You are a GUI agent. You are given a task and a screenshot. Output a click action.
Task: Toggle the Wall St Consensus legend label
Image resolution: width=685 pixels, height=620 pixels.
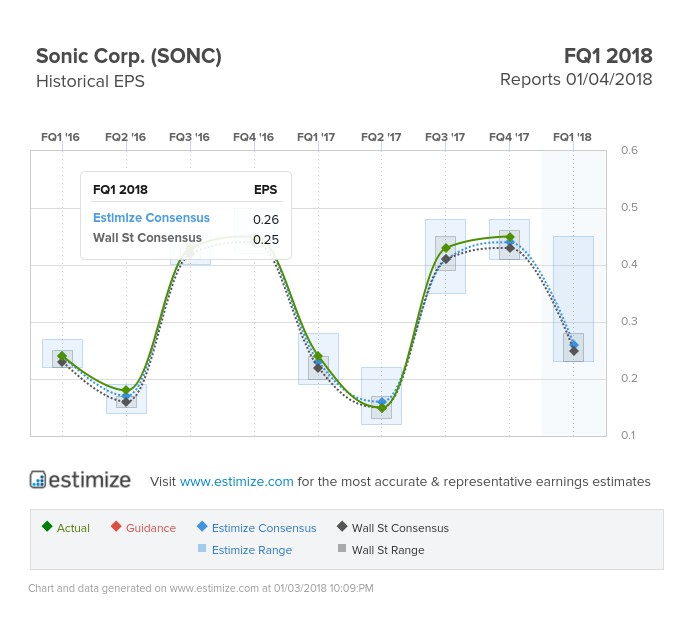pos(400,528)
